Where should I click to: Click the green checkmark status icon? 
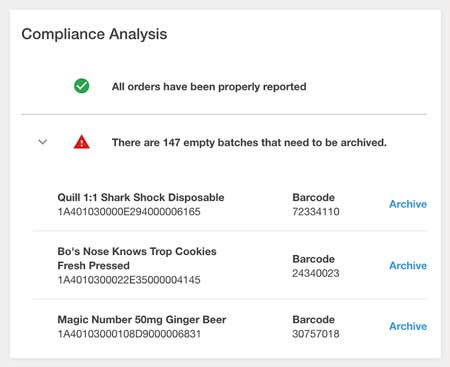point(82,86)
